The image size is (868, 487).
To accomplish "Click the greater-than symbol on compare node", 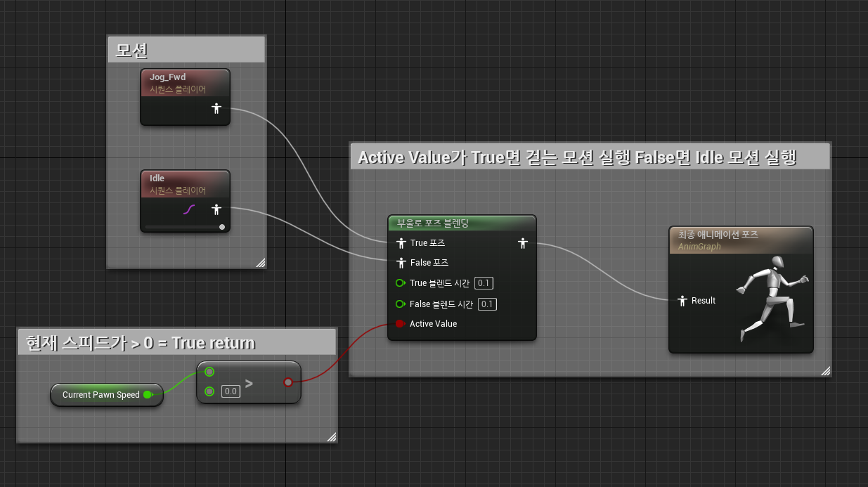I will [x=249, y=384].
